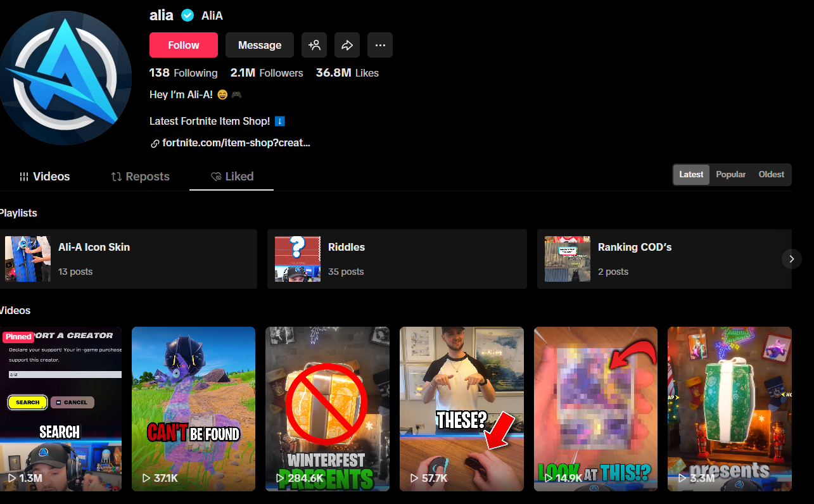Image resolution: width=814 pixels, height=504 pixels.
Task: Switch sorting to Oldest
Action: pos(771,174)
